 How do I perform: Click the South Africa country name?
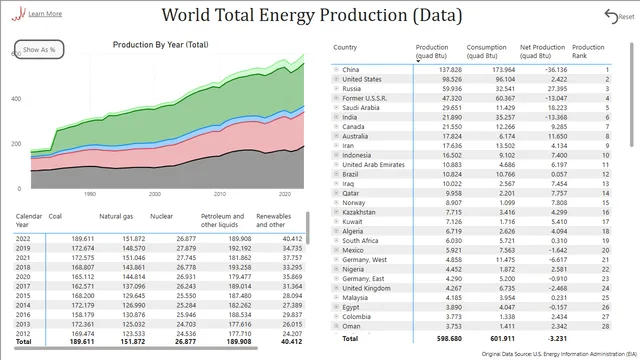(x=360, y=241)
